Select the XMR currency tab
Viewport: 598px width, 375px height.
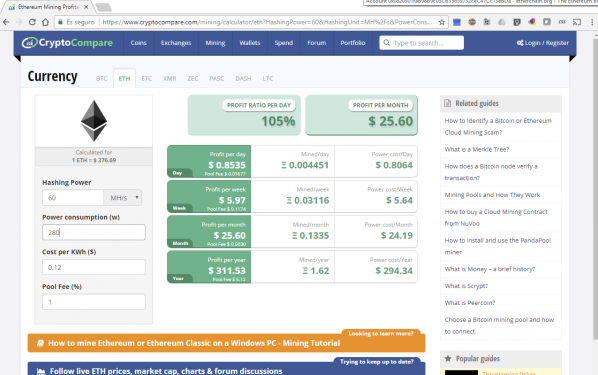(x=169, y=79)
